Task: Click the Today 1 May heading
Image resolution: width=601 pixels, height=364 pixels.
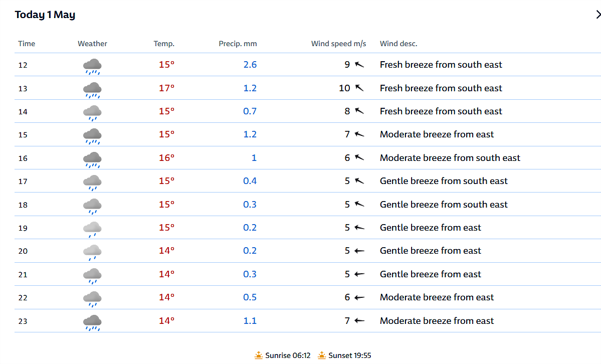Action: click(45, 15)
